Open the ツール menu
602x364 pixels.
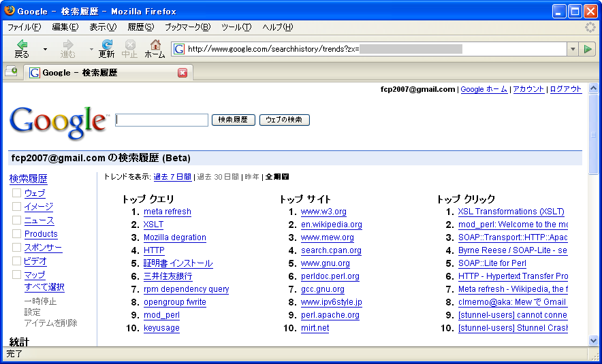(x=236, y=27)
